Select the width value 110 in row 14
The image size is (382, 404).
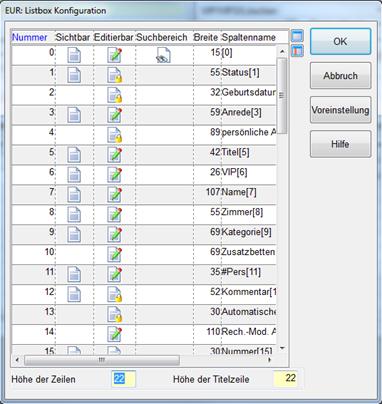pyautogui.click(x=213, y=332)
